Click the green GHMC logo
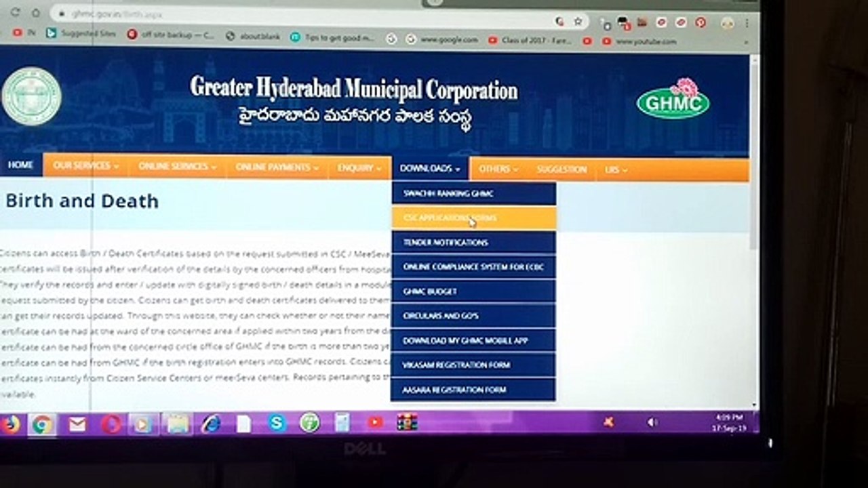Viewport: 868px width, 488px height. point(673,99)
